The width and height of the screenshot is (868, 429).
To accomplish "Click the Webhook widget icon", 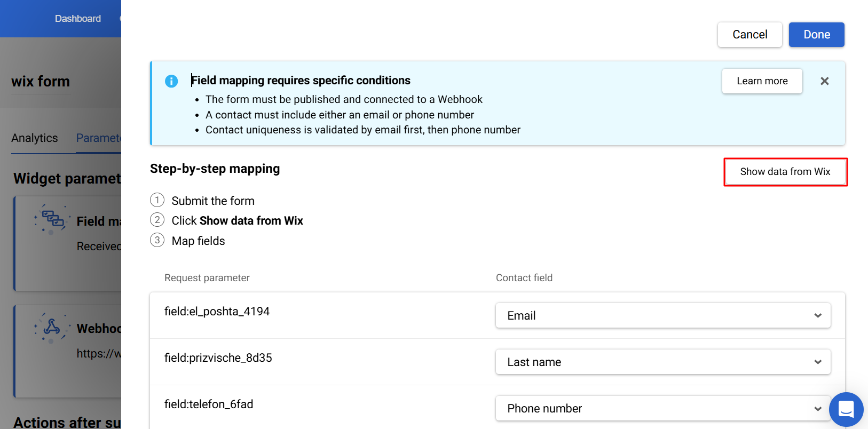I will [52, 327].
